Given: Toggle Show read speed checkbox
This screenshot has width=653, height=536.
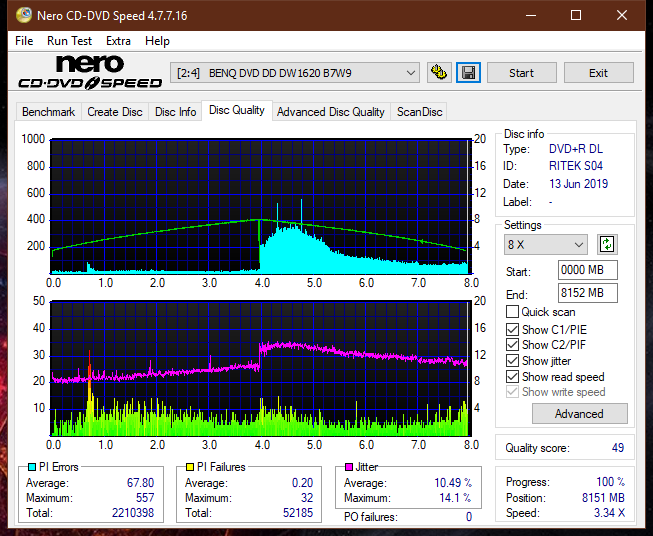Looking at the screenshot, I should pos(512,376).
